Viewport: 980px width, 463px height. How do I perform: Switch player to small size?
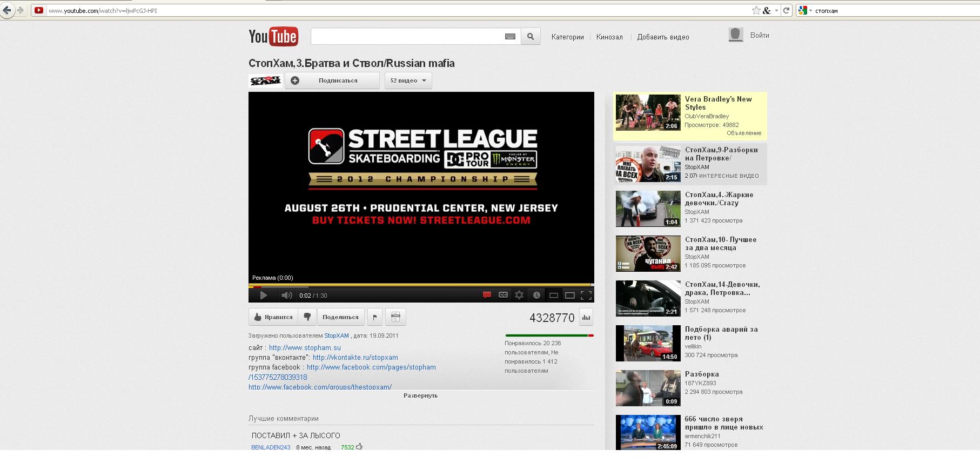click(x=553, y=296)
